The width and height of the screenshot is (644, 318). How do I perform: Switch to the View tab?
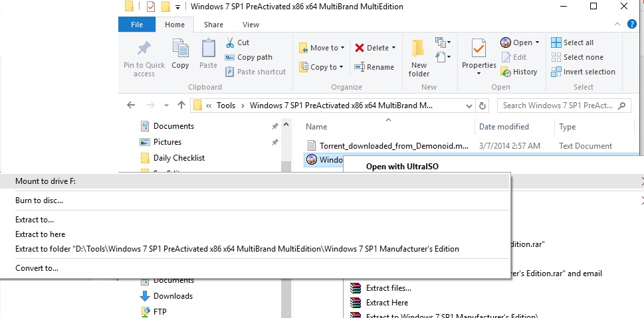pyautogui.click(x=251, y=25)
